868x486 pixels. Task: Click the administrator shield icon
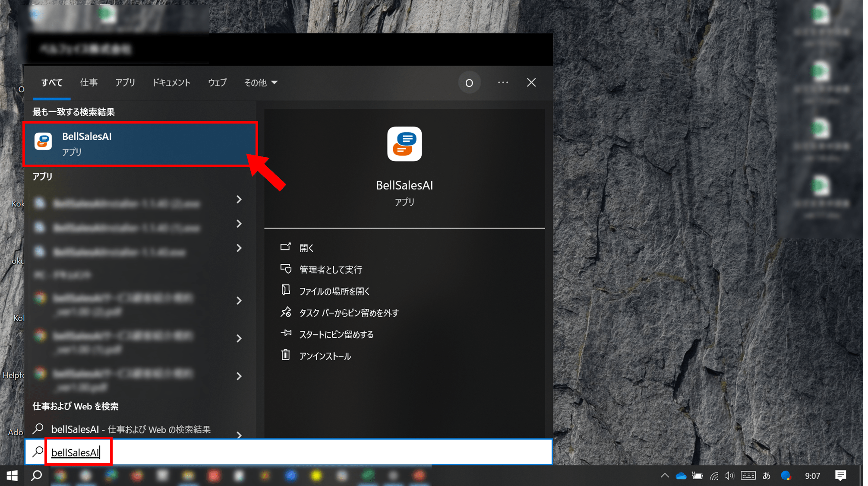click(x=285, y=269)
